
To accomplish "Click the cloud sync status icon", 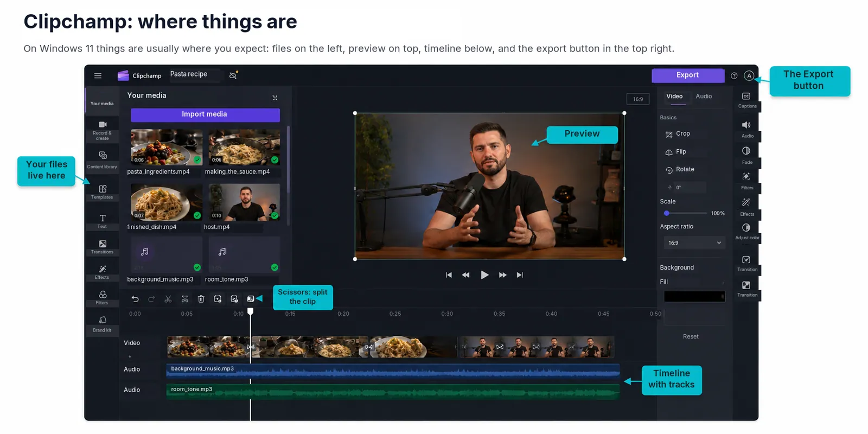I will click(233, 75).
